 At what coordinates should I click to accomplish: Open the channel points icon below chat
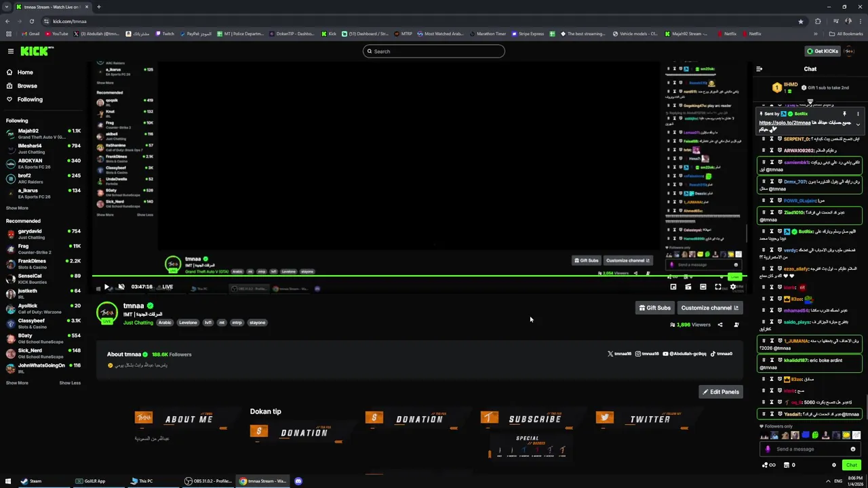tap(768, 466)
